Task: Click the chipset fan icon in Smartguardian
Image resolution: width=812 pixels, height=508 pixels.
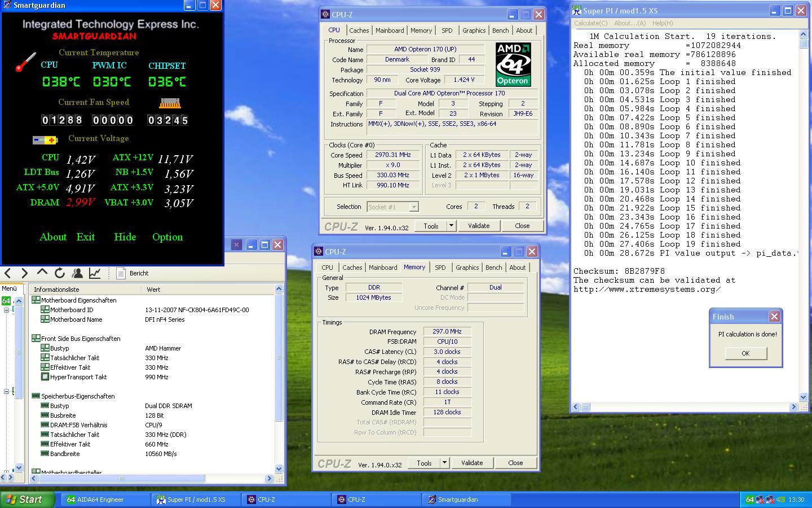Action: pyautogui.click(x=170, y=103)
